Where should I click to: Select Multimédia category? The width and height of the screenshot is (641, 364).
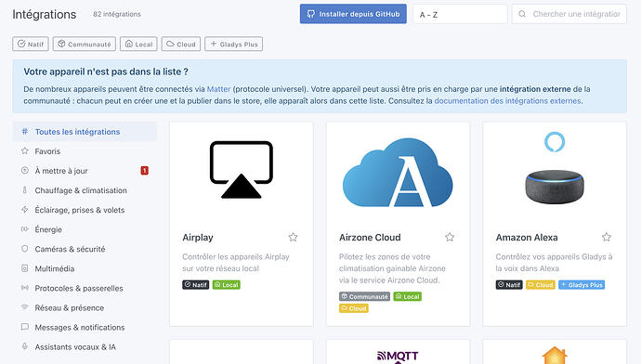[85, 268]
